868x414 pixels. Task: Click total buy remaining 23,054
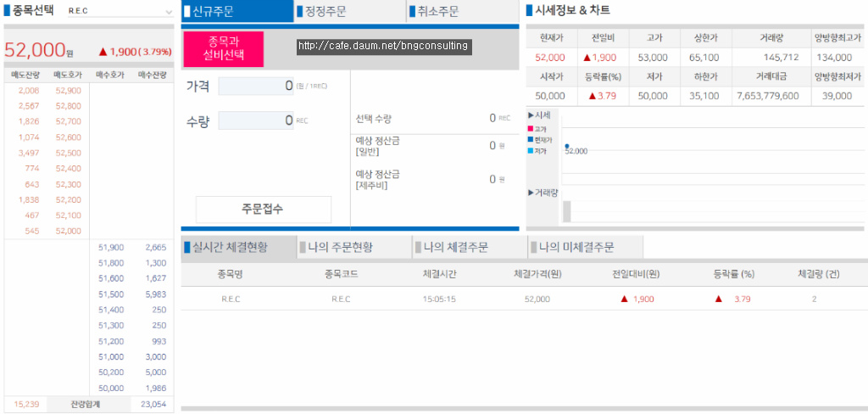[153, 404]
